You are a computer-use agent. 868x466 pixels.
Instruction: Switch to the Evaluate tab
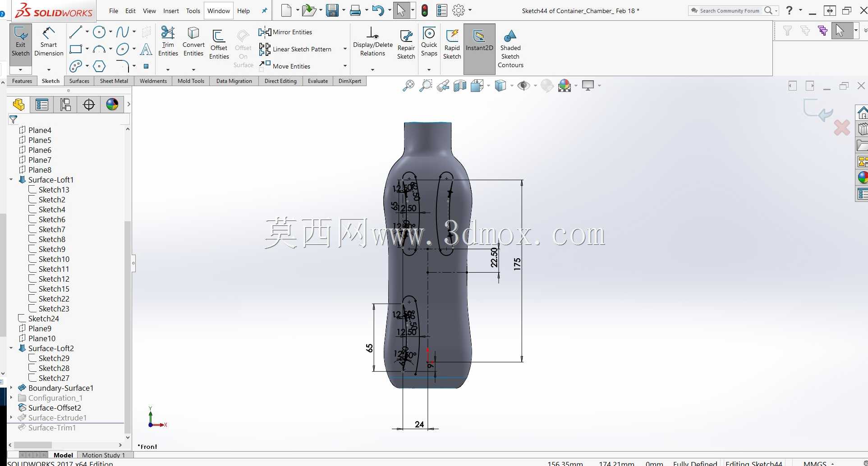point(318,81)
